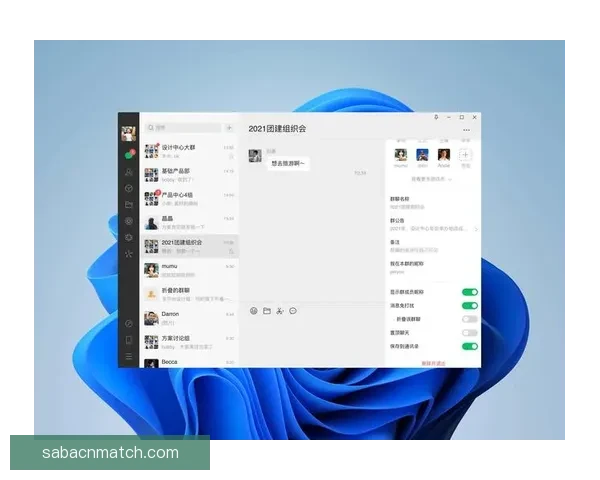
Task: Enable the 折叠该群聊 switch
Action: pos(469,319)
